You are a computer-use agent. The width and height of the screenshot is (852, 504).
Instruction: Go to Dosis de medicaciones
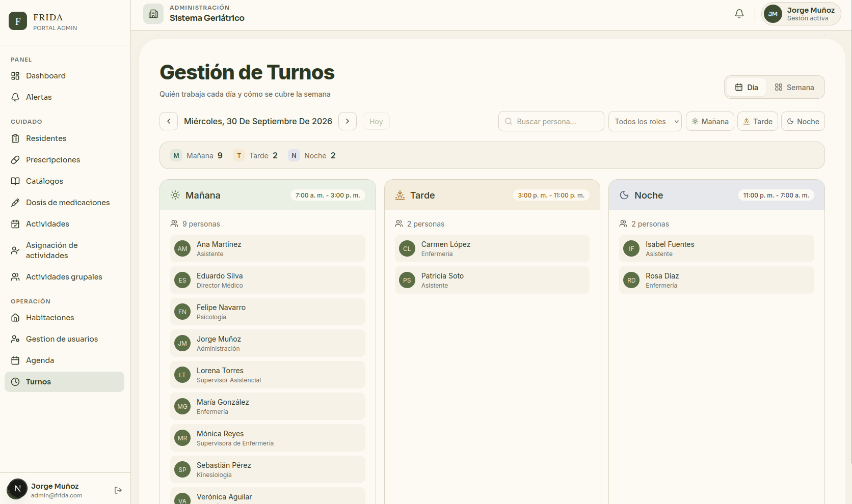(64, 203)
